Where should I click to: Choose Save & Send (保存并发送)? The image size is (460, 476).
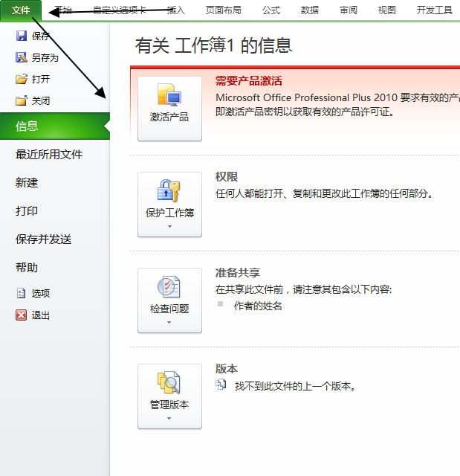(43, 239)
